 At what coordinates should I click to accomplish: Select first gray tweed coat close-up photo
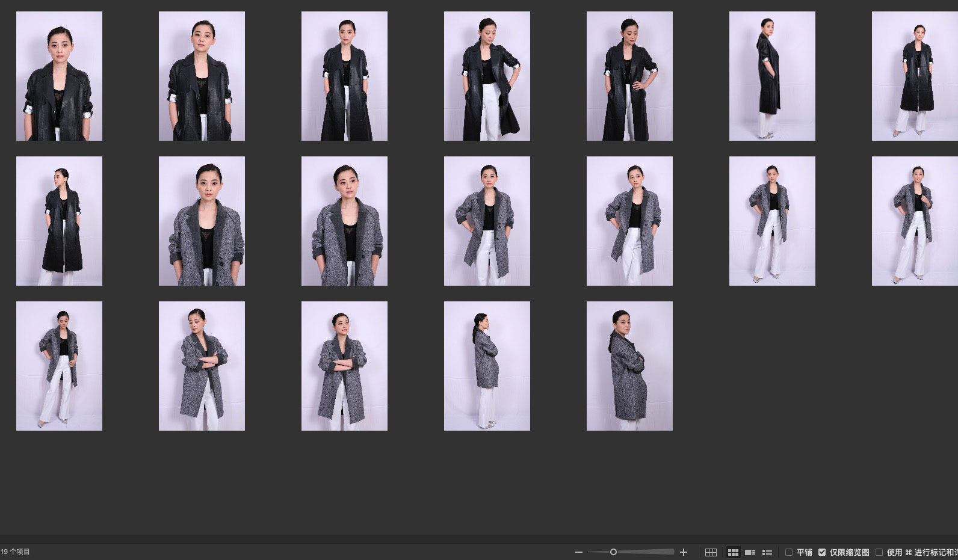[x=202, y=221]
